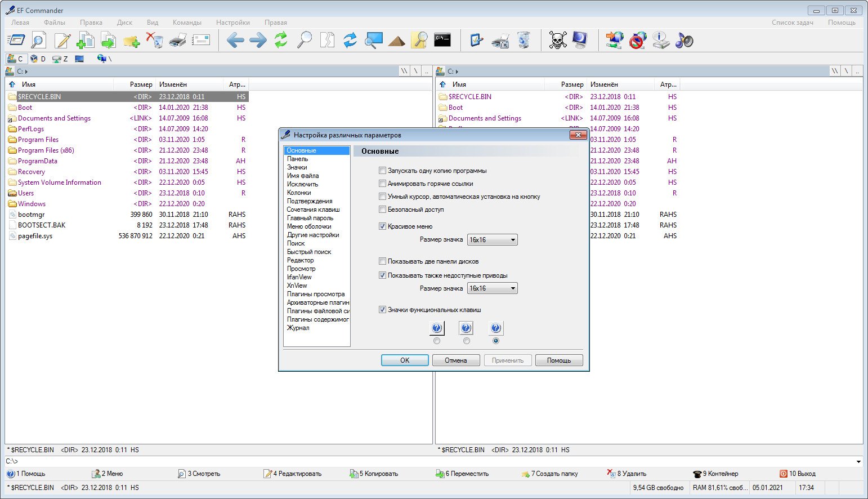Select 'pagefile.sys' in left panel
The height and width of the screenshot is (499, 868).
pyautogui.click(x=35, y=236)
